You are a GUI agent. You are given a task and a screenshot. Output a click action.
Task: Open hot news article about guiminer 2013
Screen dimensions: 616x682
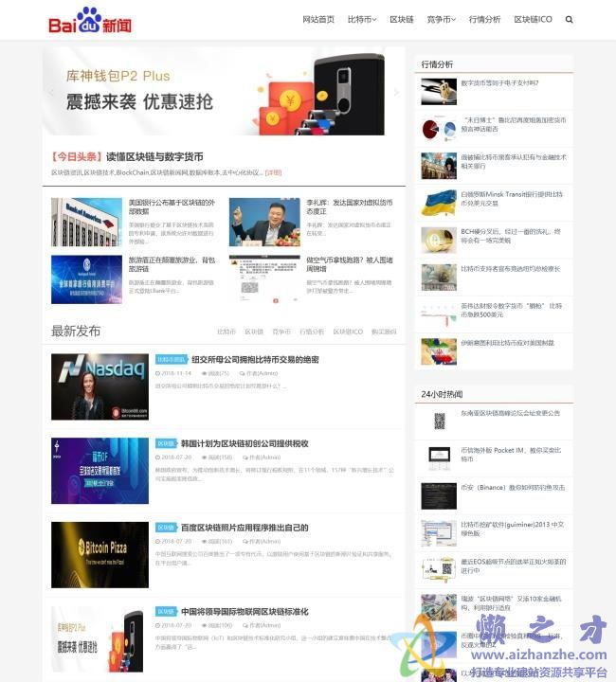click(x=513, y=529)
